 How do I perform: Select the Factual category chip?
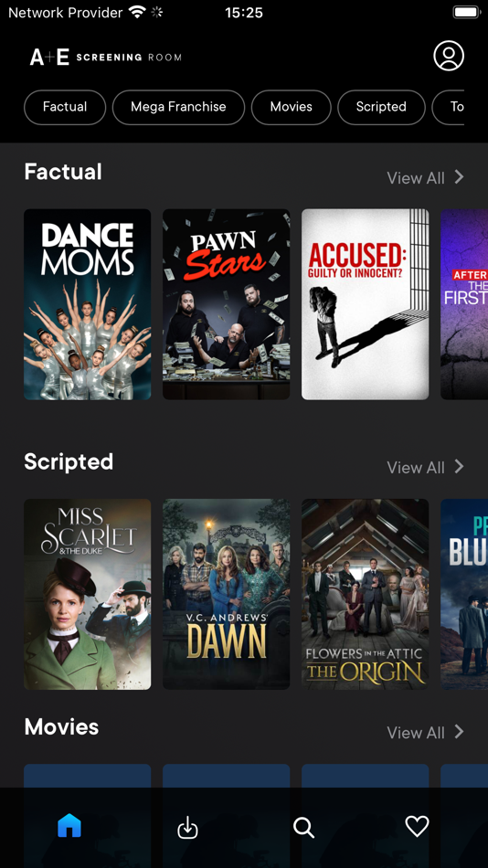pos(65,108)
